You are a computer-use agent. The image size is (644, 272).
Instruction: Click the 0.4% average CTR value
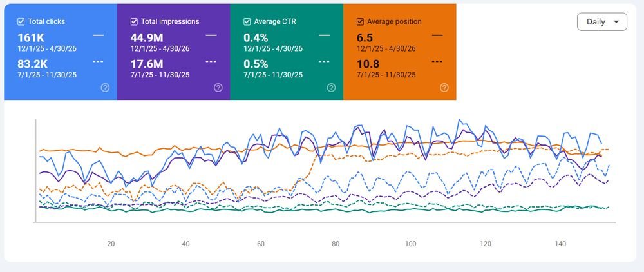click(x=256, y=38)
